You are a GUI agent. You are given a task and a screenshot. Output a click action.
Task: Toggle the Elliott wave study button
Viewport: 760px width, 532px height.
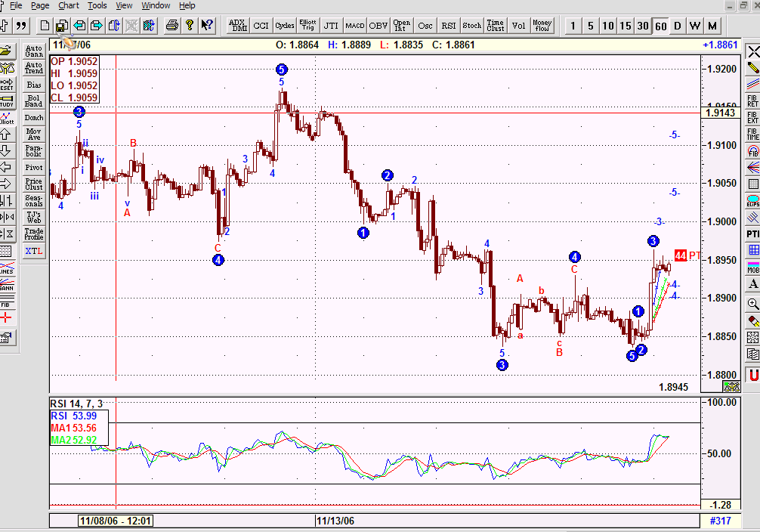point(6,118)
